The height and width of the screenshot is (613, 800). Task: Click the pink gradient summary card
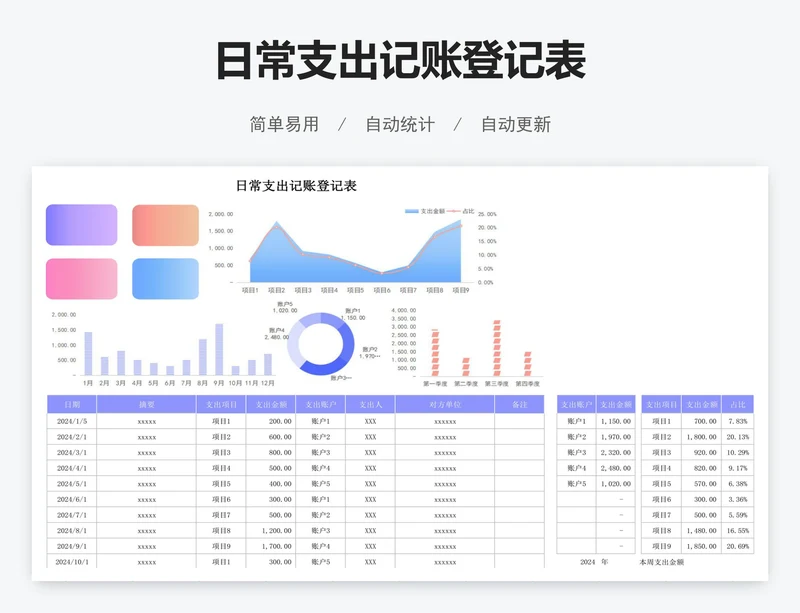click(82, 279)
